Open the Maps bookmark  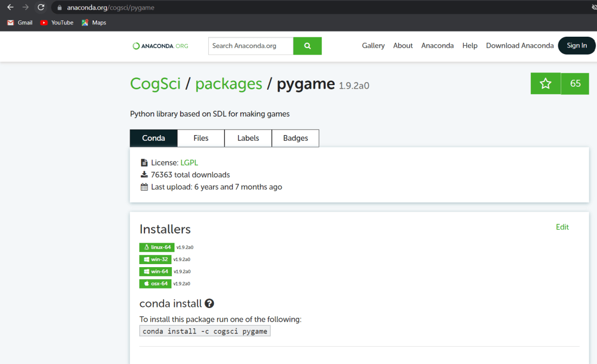pyautogui.click(x=94, y=23)
